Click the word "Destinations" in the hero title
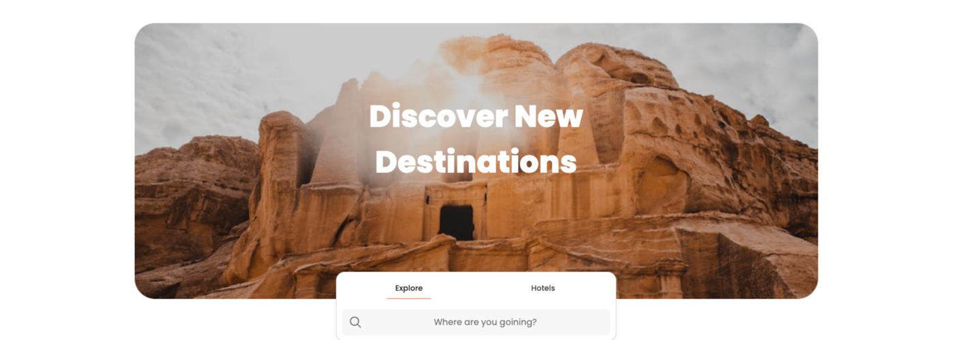Image resolution: width=980 pixels, height=340 pixels. click(476, 162)
